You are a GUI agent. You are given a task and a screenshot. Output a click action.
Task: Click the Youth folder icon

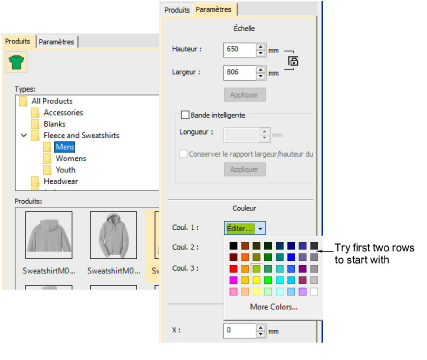pos(47,170)
